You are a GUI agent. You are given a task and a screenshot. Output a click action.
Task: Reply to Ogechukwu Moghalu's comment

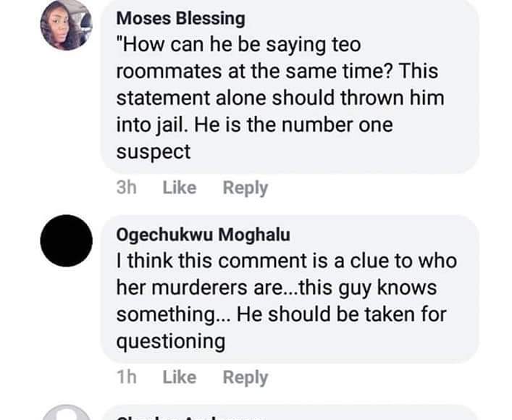(245, 377)
